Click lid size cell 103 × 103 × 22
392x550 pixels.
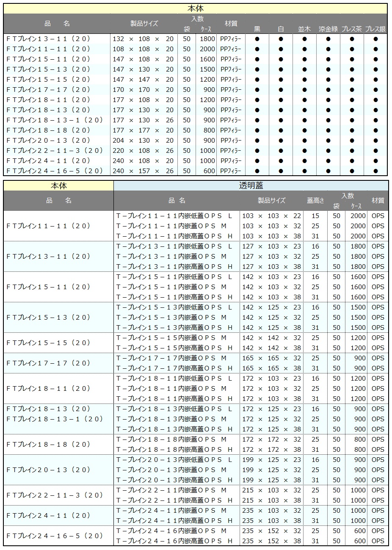coord(271,216)
